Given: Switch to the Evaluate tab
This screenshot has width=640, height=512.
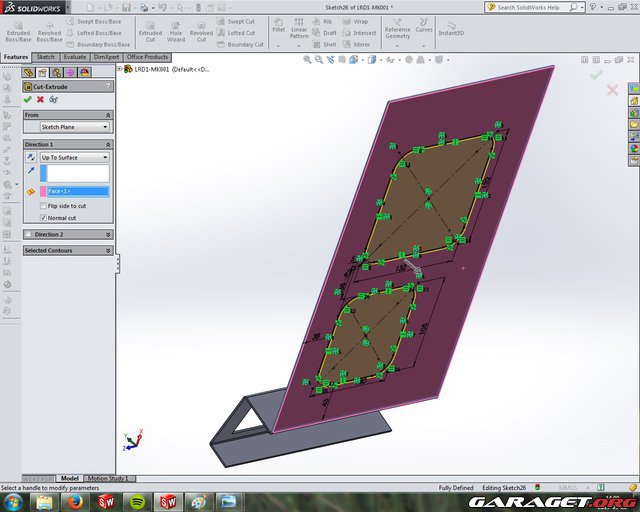Looking at the screenshot, I should click(75, 57).
